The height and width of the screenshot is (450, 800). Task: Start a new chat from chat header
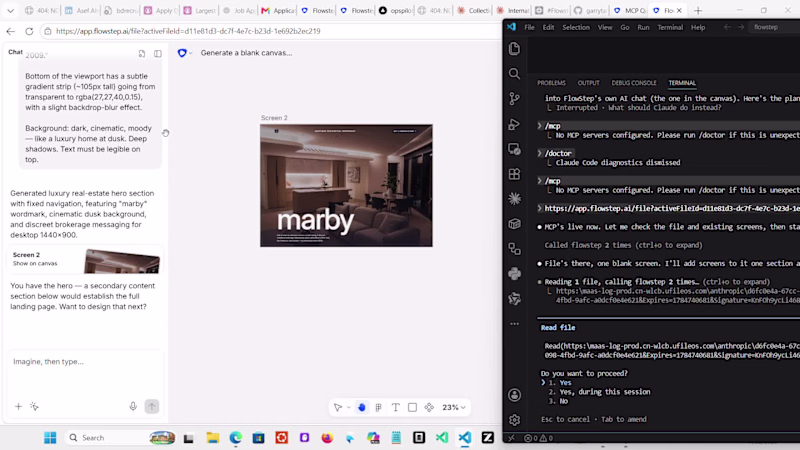142,54
